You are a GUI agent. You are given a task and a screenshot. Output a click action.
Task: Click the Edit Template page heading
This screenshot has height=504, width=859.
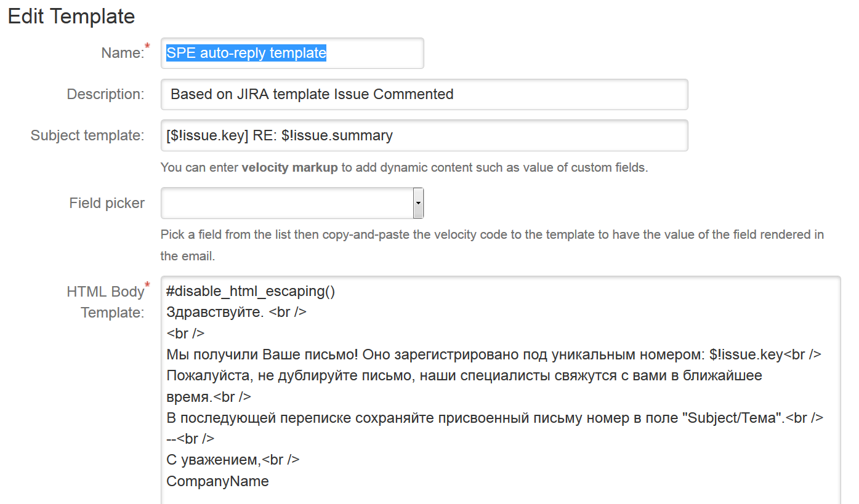pos(70,16)
